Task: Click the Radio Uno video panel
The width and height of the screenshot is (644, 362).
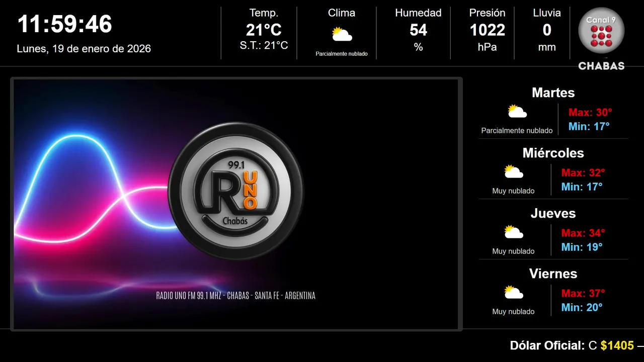Action: tap(236, 204)
